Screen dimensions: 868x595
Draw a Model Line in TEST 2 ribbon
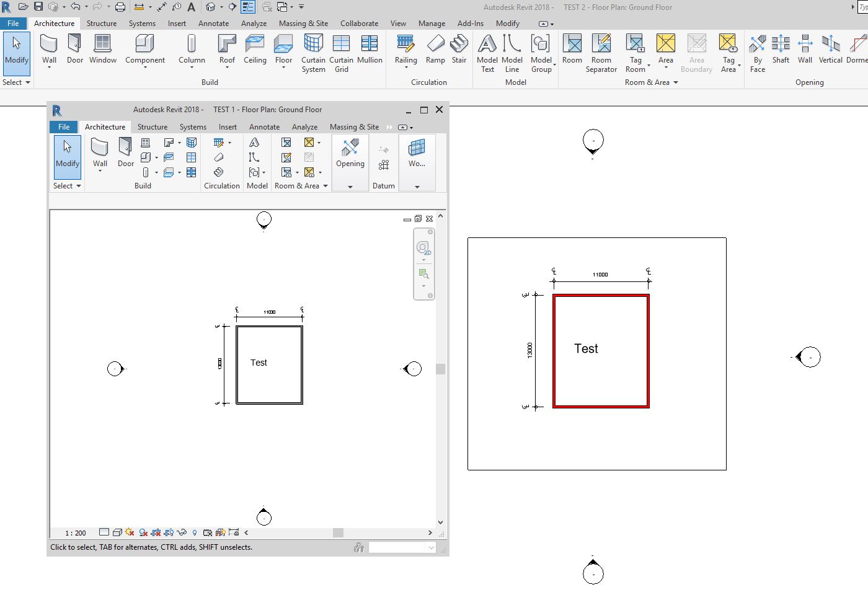point(512,53)
